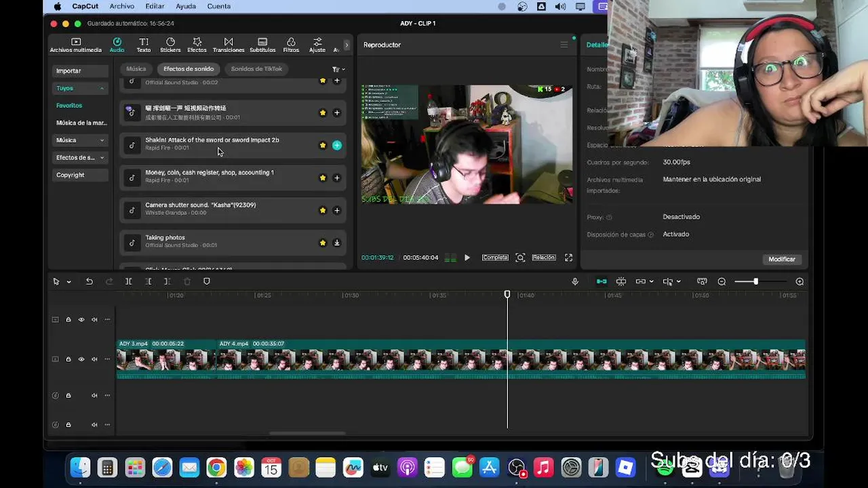Preview Money, coin, cash register sound thumbnail

pyautogui.click(x=132, y=178)
